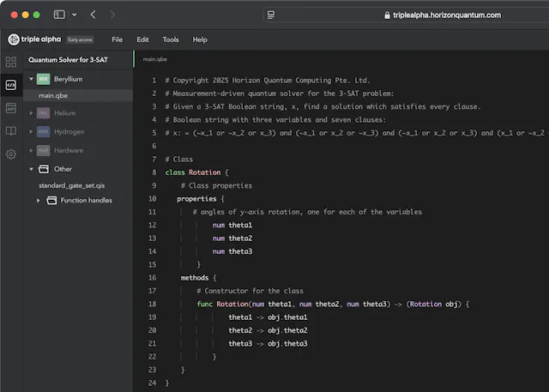549x392 pixels.
Task: Click the page reader icon in address bar
Action: tap(271, 15)
